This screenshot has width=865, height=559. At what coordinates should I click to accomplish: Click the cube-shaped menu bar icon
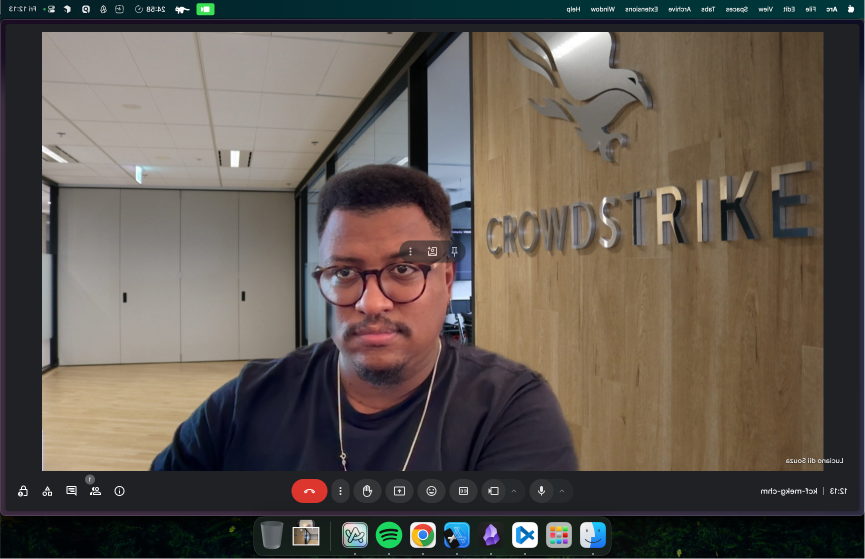click(67, 9)
